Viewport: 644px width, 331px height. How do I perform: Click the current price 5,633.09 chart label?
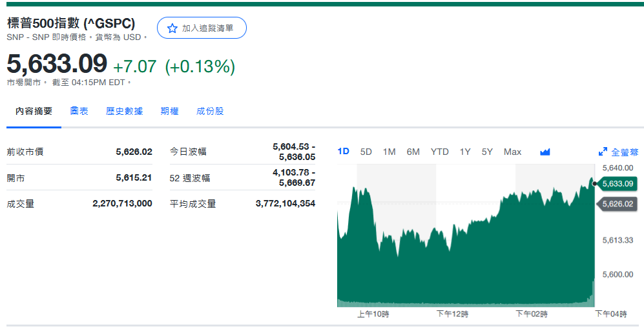[x=618, y=184]
